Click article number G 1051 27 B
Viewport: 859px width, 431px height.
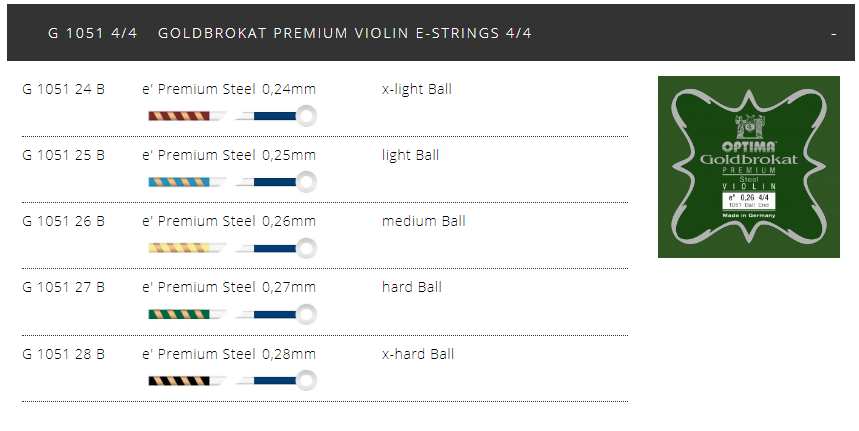point(63,287)
